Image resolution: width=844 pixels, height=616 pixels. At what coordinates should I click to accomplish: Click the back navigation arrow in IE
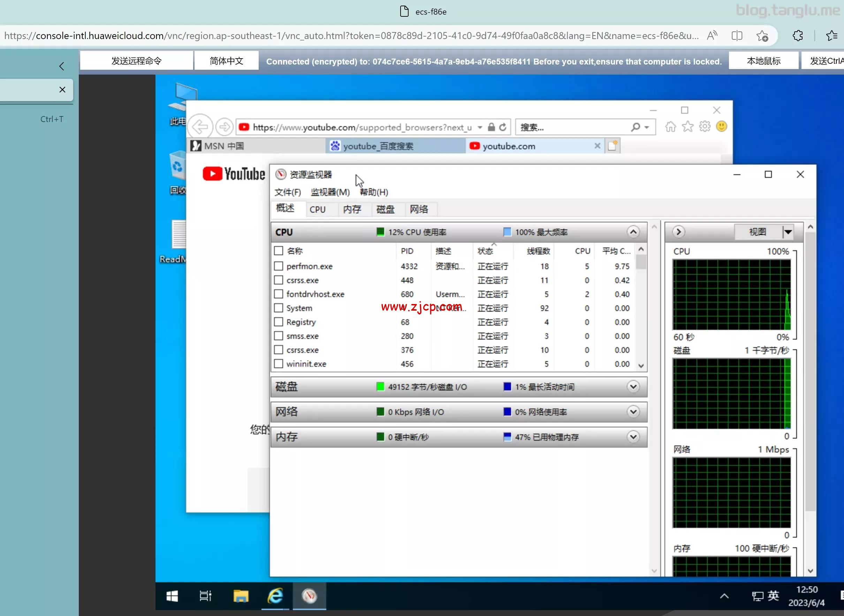coord(200,127)
